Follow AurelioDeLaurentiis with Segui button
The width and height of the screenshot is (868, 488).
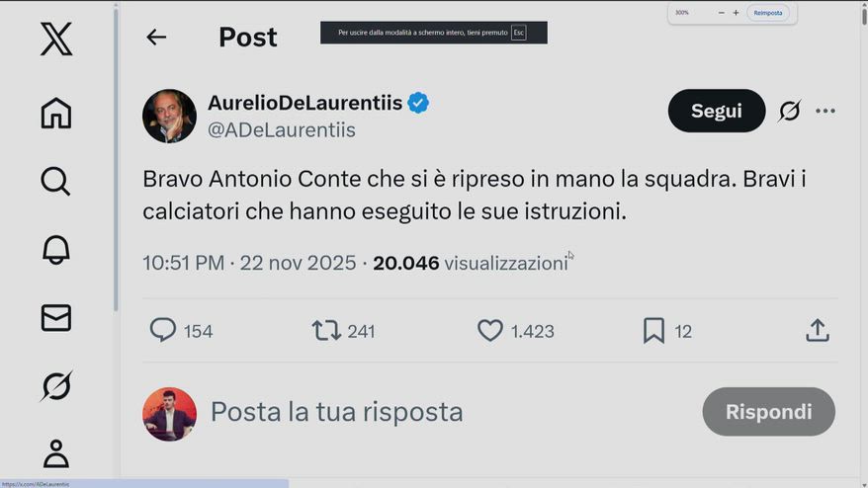click(x=717, y=111)
